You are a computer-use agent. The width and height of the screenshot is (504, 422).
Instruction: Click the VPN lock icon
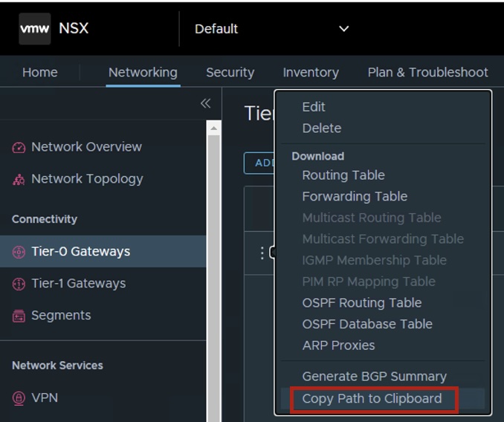[19, 398]
